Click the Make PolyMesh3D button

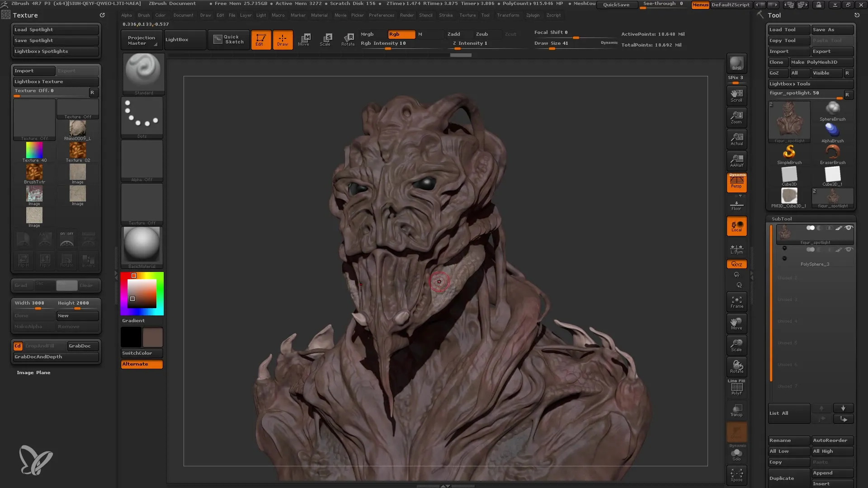pos(821,62)
